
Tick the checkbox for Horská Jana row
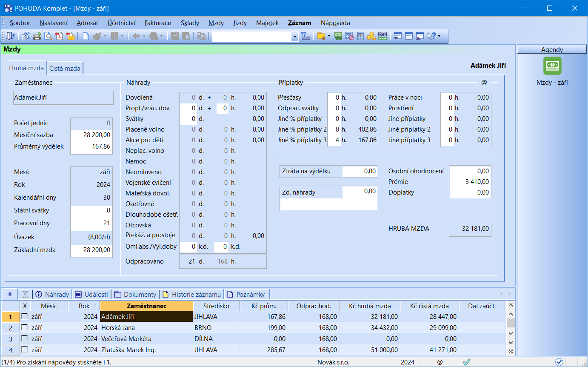[25, 327]
